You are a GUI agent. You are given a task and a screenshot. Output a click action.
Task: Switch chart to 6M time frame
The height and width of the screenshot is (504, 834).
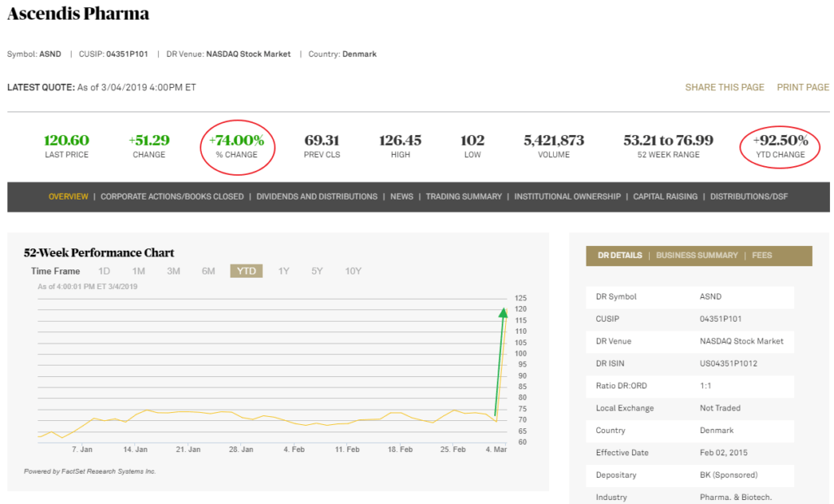click(208, 271)
